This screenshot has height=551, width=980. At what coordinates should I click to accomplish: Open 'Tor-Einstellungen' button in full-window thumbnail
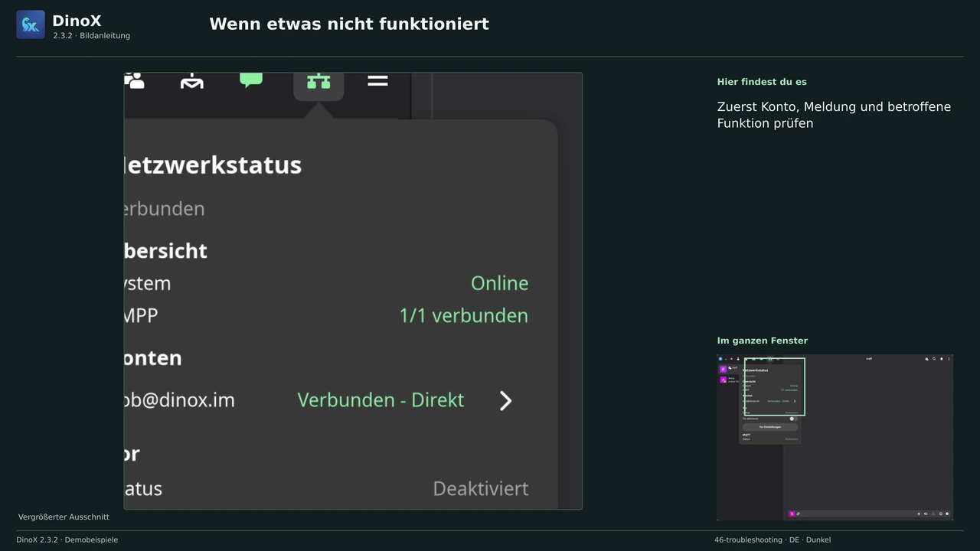[770, 427]
